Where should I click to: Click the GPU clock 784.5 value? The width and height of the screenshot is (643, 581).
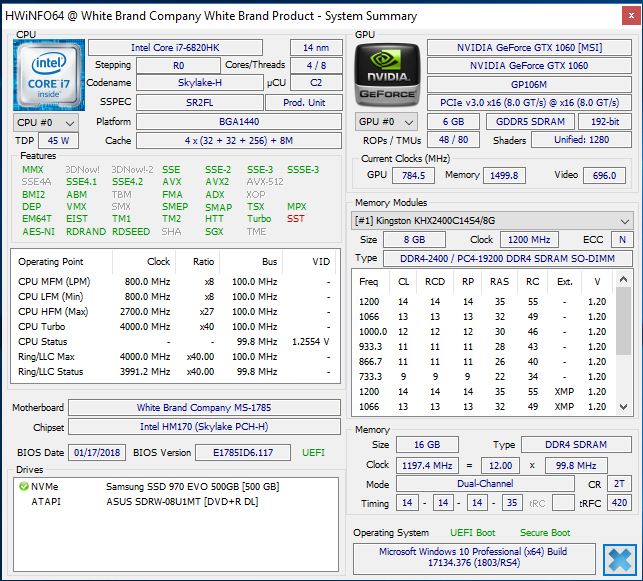413,175
